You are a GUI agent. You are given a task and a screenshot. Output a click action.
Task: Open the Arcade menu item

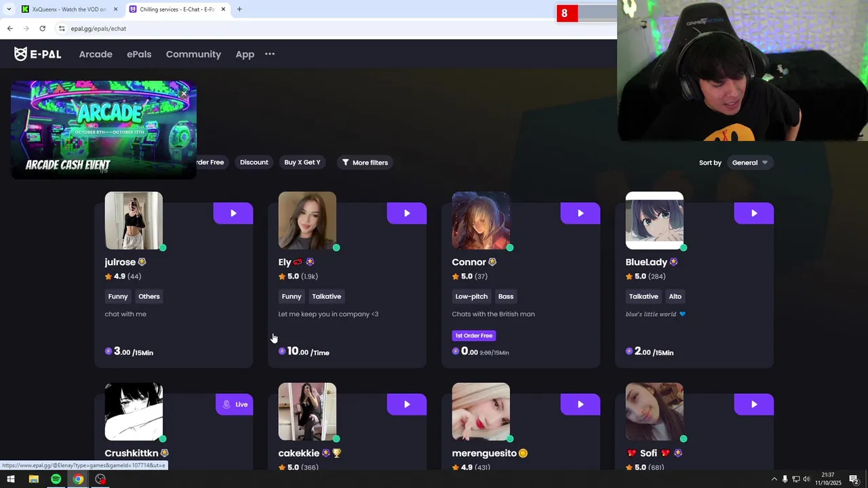coord(96,54)
